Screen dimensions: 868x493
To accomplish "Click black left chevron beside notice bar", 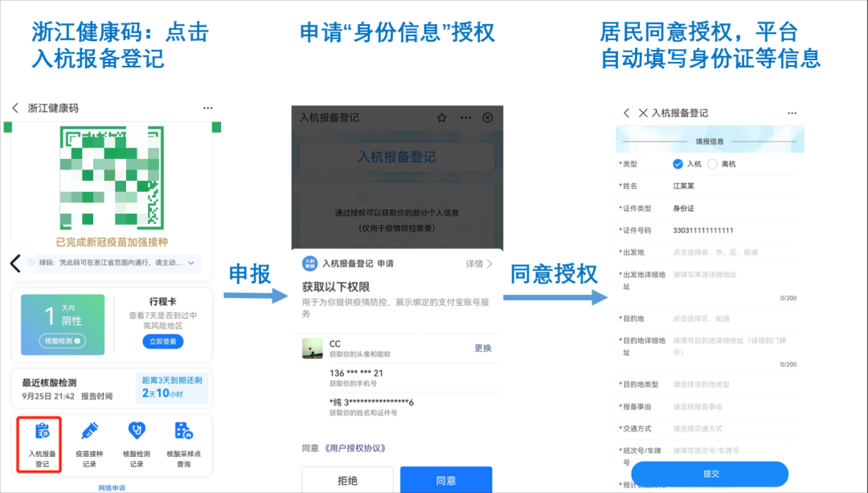I will [15, 263].
